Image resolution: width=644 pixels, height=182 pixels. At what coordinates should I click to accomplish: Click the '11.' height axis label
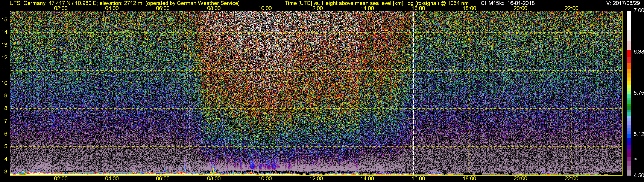point(5,70)
